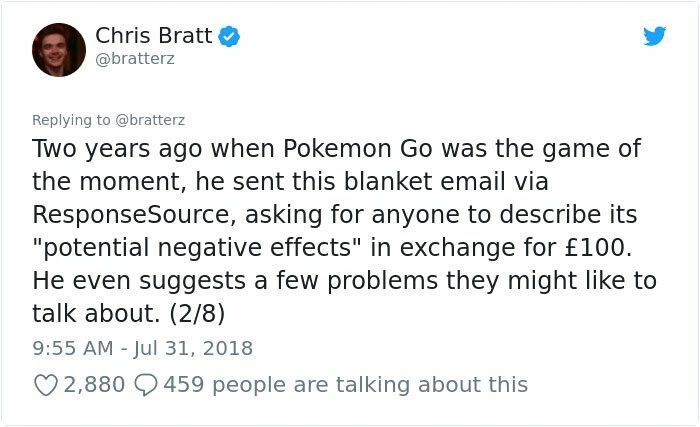Open Chris Bratt's profile avatar photo
The height and width of the screenshot is (427, 700).
[x=59, y=50]
